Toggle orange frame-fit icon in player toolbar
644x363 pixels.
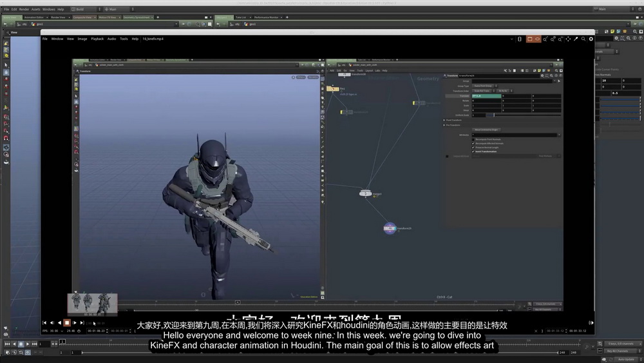[x=530, y=39]
